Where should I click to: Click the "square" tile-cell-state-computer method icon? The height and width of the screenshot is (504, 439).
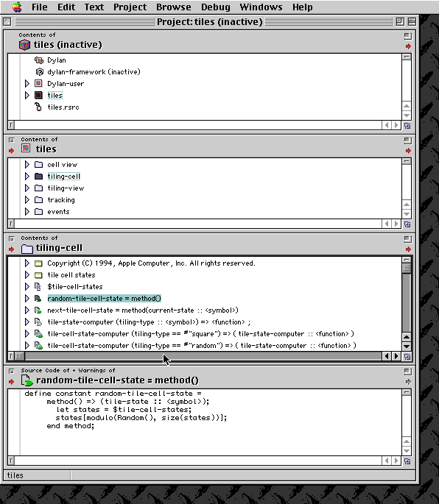point(38,333)
